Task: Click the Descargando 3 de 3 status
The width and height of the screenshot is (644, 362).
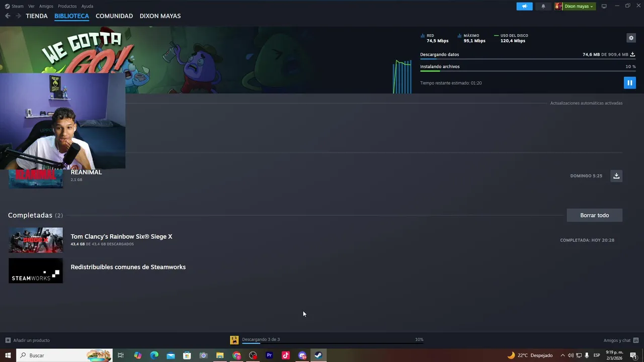Action: pyautogui.click(x=261, y=339)
